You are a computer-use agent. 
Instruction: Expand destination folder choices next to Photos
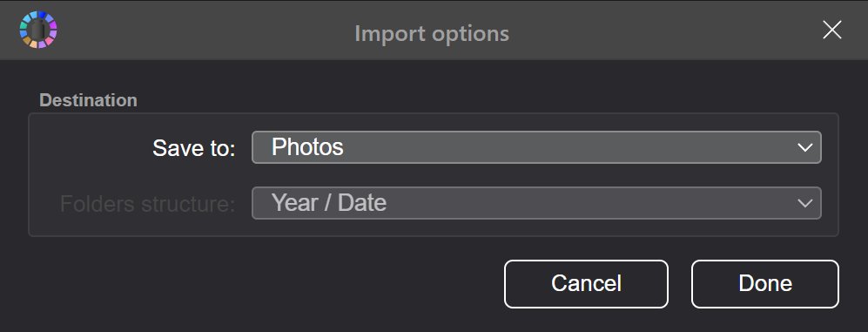tap(805, 148)
